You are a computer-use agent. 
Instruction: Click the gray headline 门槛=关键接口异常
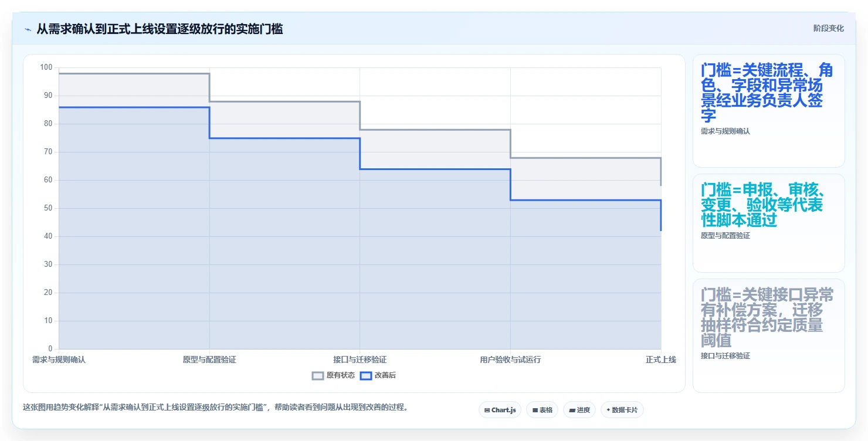767,317
